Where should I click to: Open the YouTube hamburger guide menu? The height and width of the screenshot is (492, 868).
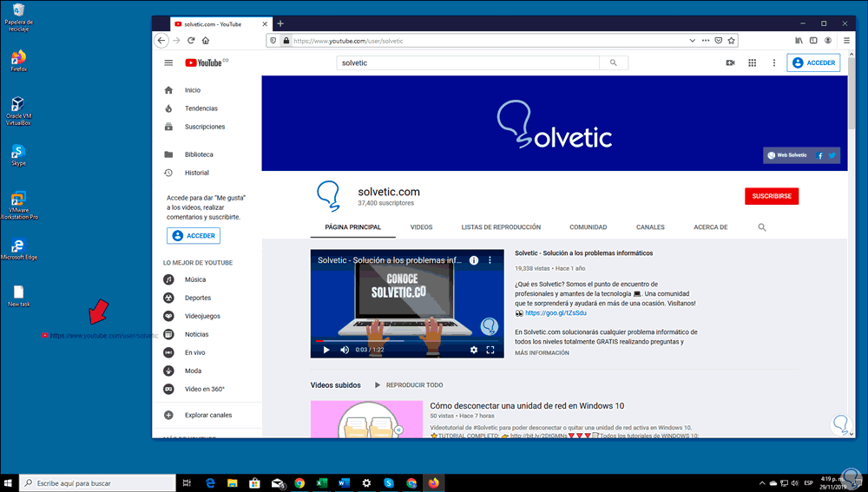168,63
